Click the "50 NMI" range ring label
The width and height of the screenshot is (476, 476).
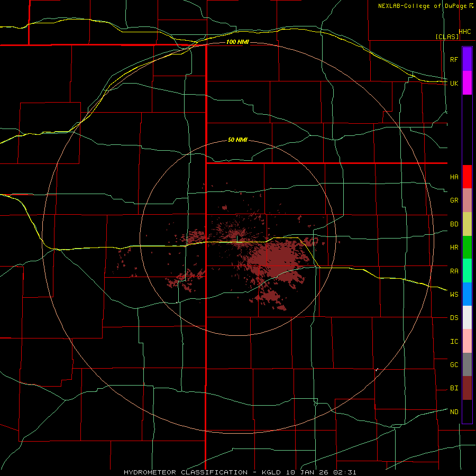pos(237,140)
